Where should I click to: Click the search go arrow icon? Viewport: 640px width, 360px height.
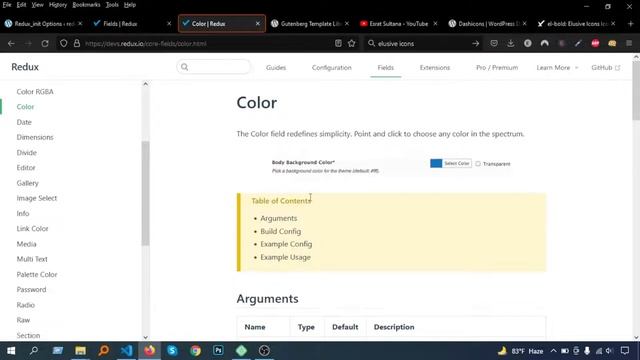point(476,43)
